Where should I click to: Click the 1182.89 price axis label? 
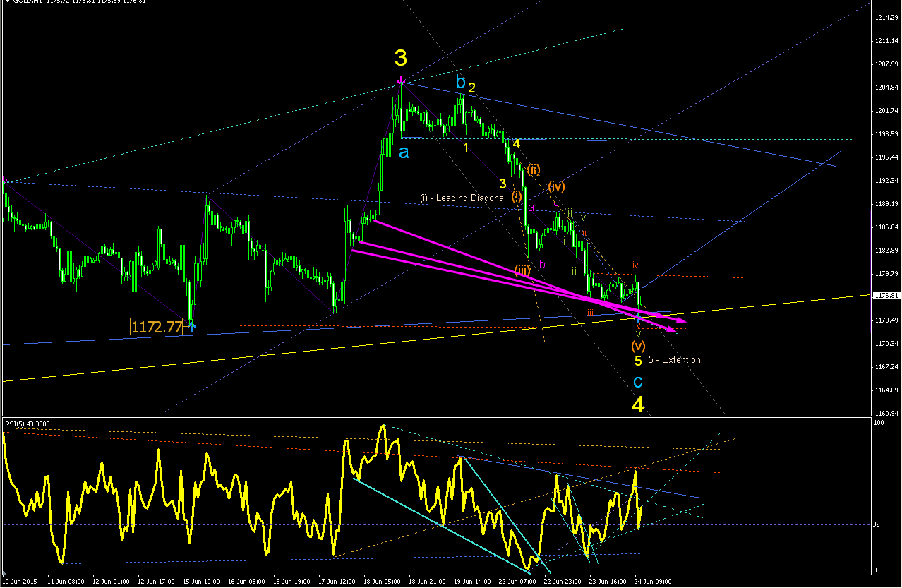pyautogui.click(x=887, y=251)
